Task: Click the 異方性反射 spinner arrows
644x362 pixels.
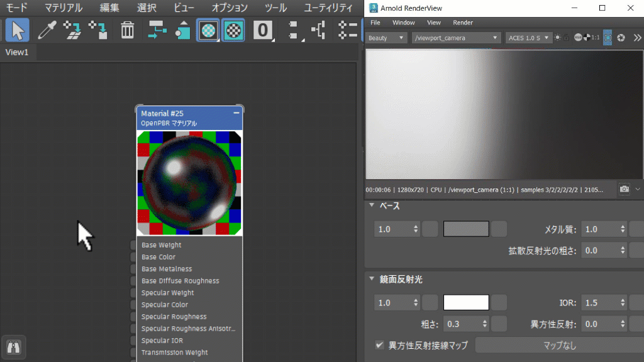Action: coord(623,324)
